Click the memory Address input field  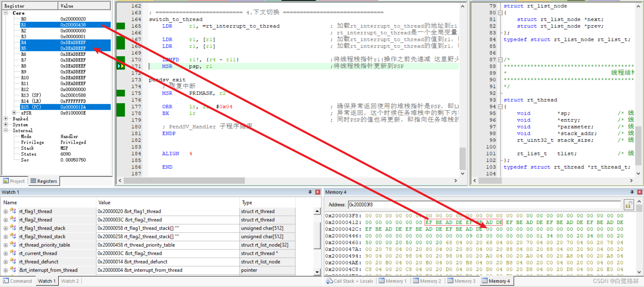(485, 205)
